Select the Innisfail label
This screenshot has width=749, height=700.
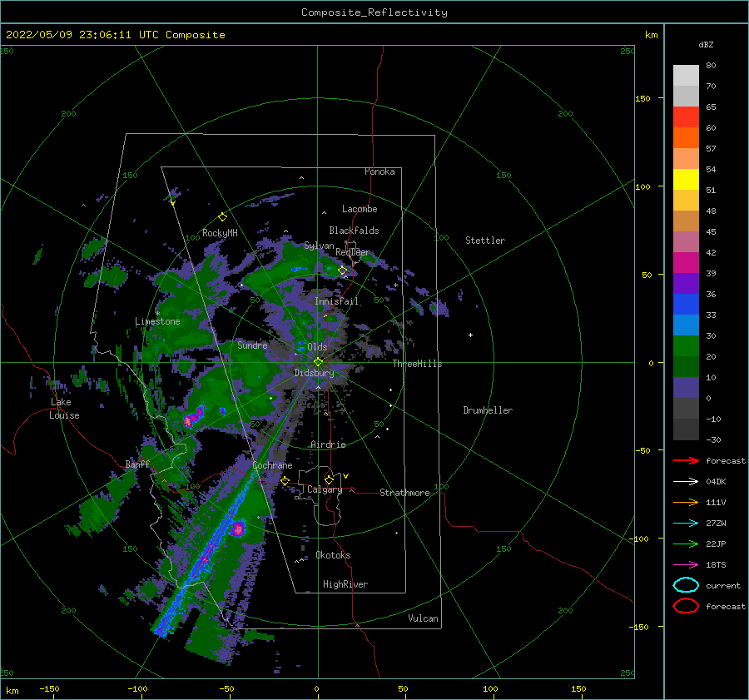[336, 301]
